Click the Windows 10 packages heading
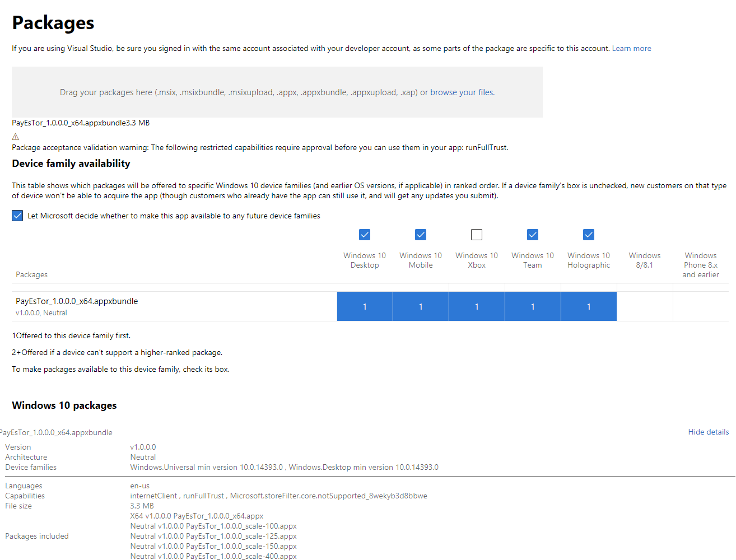Viewport: 736px width, 560px height. point(64,405)
